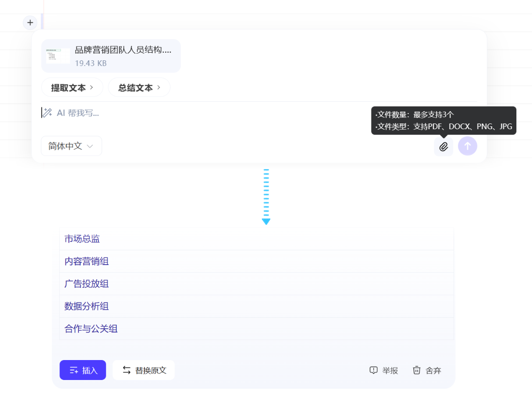Select the 市场总监 heading link
This screenshot has height=399, width=532.
pyautogui.click(x=82, y=238)
